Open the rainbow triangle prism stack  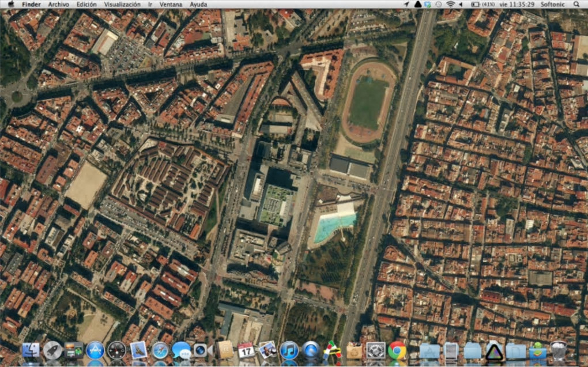(494, 351)
